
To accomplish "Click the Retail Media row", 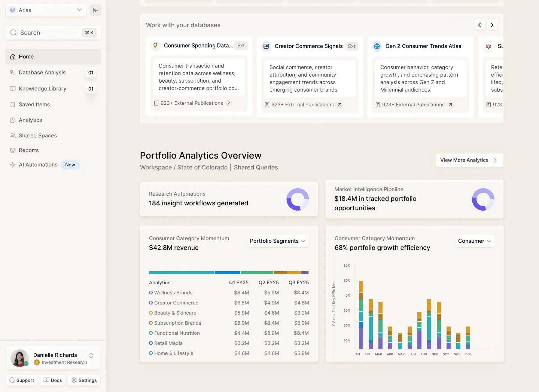I will click(x=229, y=343).
